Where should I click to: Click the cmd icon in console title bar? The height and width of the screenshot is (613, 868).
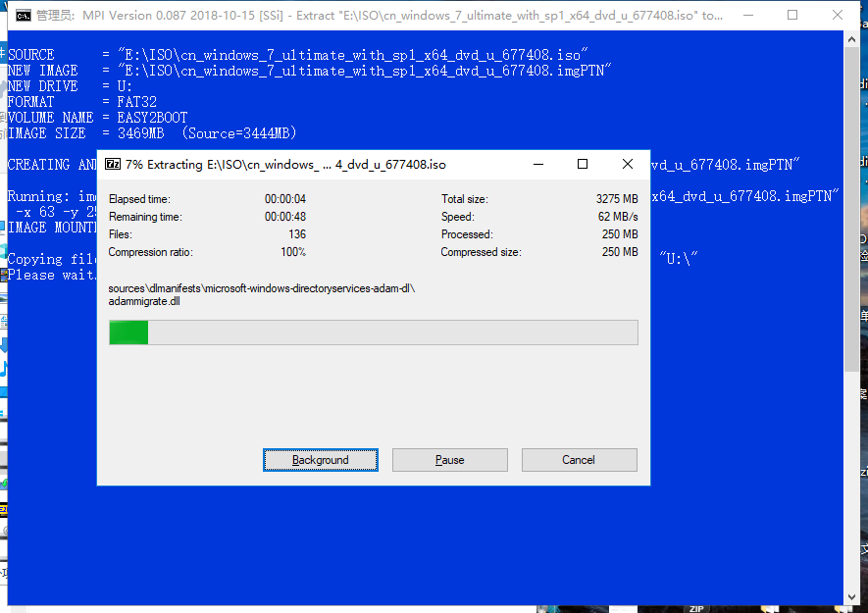point(24,15)
